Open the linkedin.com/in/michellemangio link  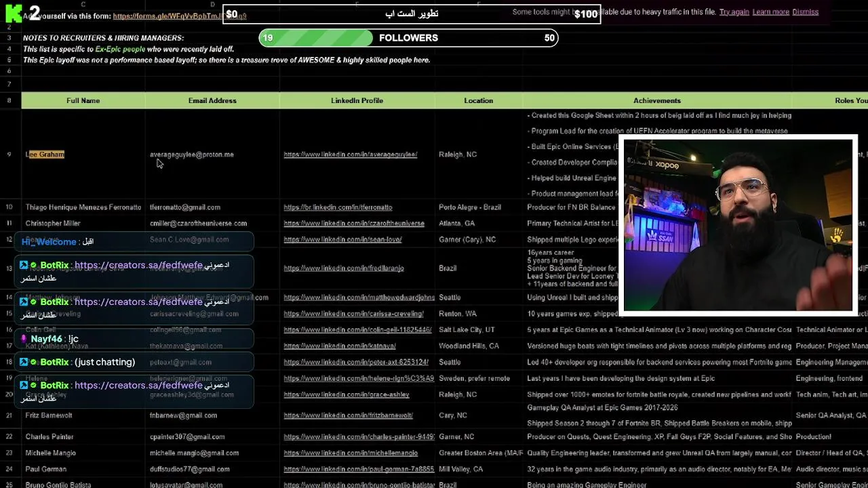click(351, 453)
